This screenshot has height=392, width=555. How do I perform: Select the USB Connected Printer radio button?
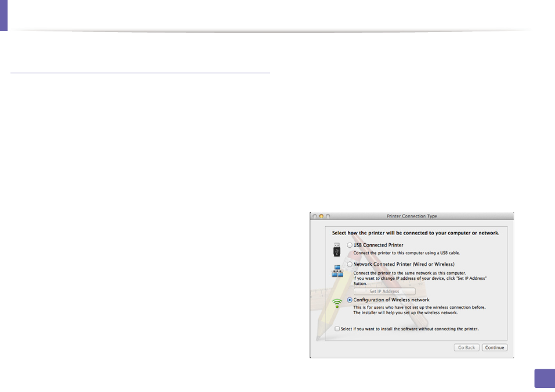coord(350,245)
